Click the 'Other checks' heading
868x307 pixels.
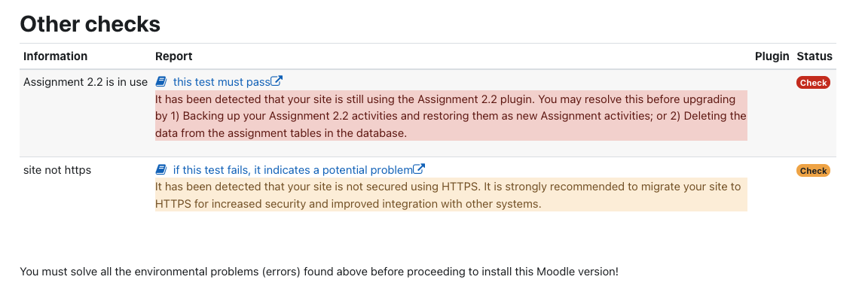point(90,24)
